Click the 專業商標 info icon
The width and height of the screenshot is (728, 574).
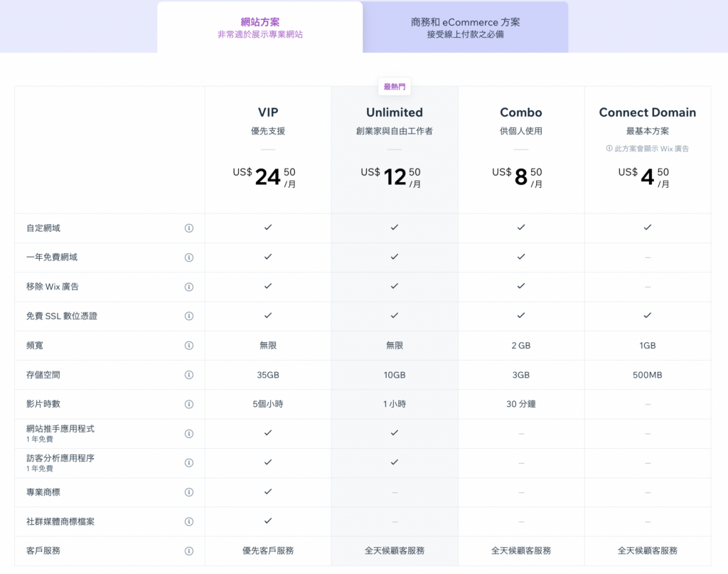pos(189,492)
